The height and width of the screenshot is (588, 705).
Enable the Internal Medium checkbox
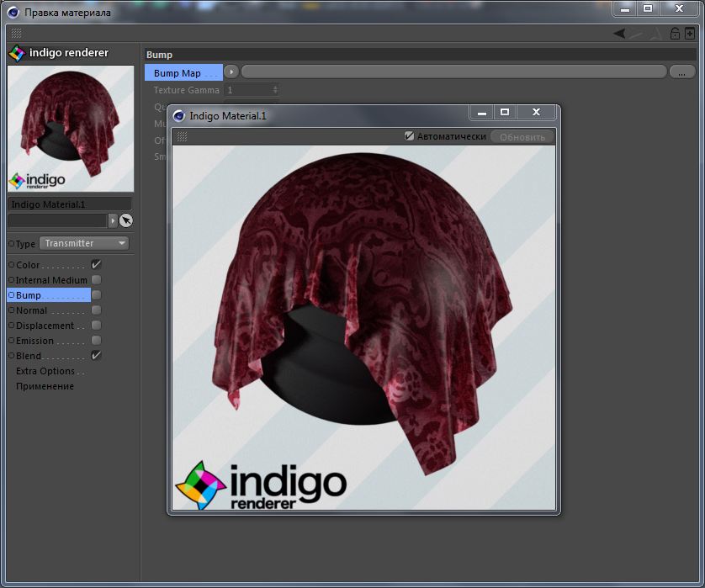[x=96, y=279]
